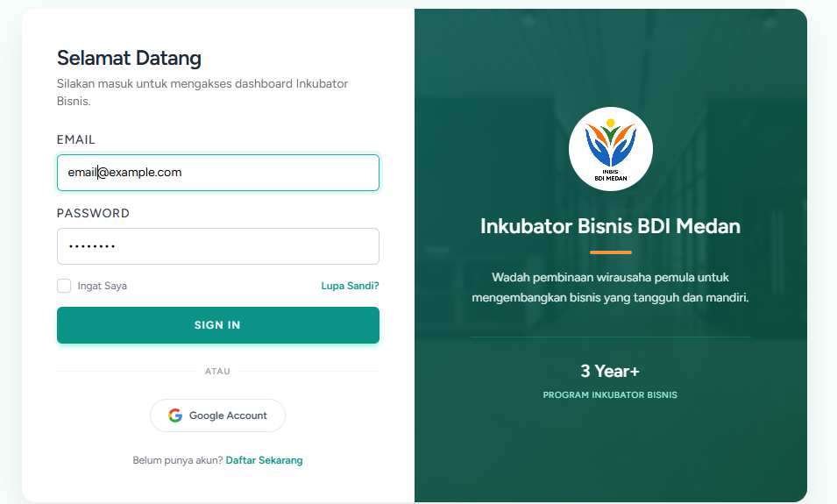Click the EMAIL field label

pos(75,139)
